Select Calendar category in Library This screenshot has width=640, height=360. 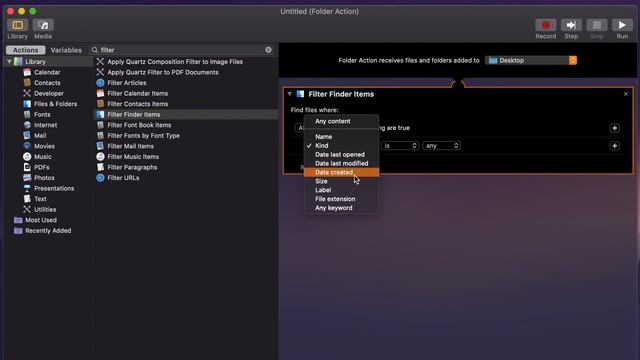(x=47, y=72)
